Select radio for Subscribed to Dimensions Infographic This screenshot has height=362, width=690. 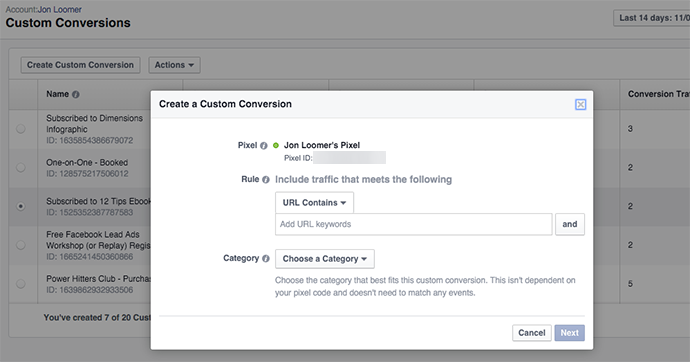(21, 129)
